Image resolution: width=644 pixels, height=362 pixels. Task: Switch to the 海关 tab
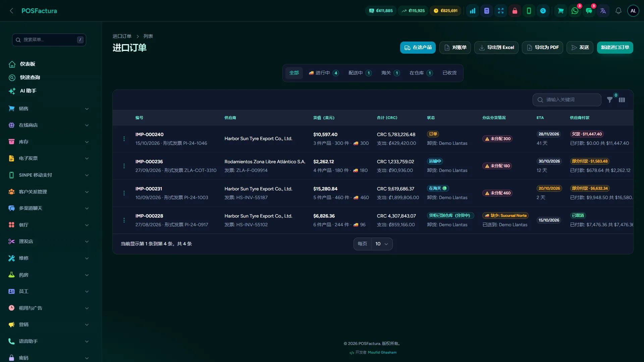pyautogui.click(x=390, y=73)
